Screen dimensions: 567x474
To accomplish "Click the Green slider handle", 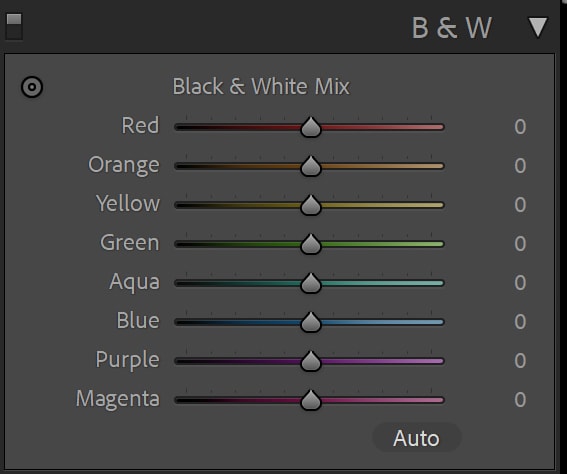I will [311, 244].
